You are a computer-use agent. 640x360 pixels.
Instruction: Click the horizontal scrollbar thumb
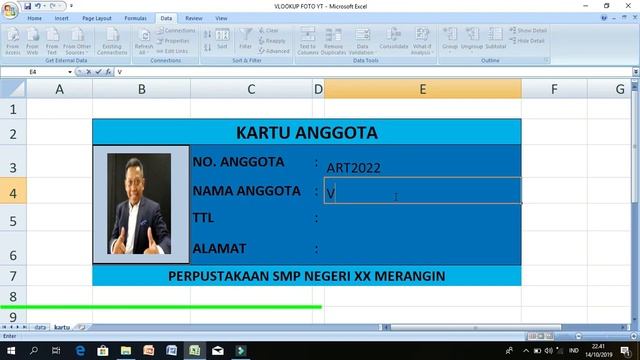click(476, 327)
